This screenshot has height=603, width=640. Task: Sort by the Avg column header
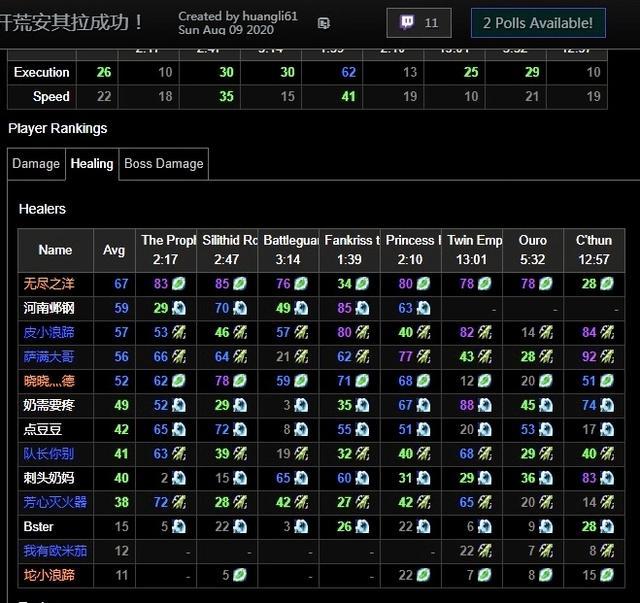pos(114,250)
